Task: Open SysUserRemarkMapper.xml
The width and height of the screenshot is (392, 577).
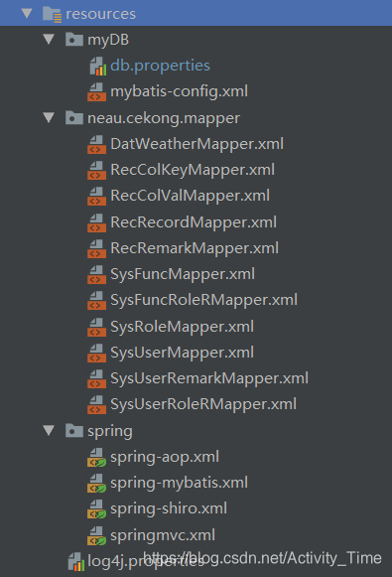Action: point(209,378)
